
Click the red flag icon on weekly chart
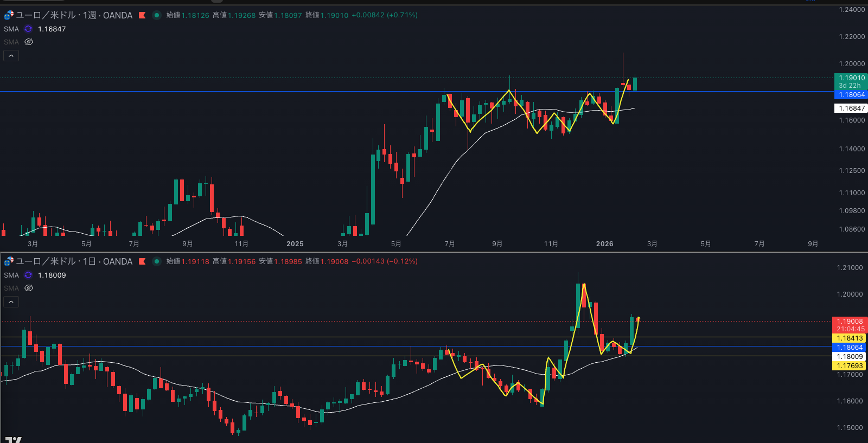click(x=142, y=15)
